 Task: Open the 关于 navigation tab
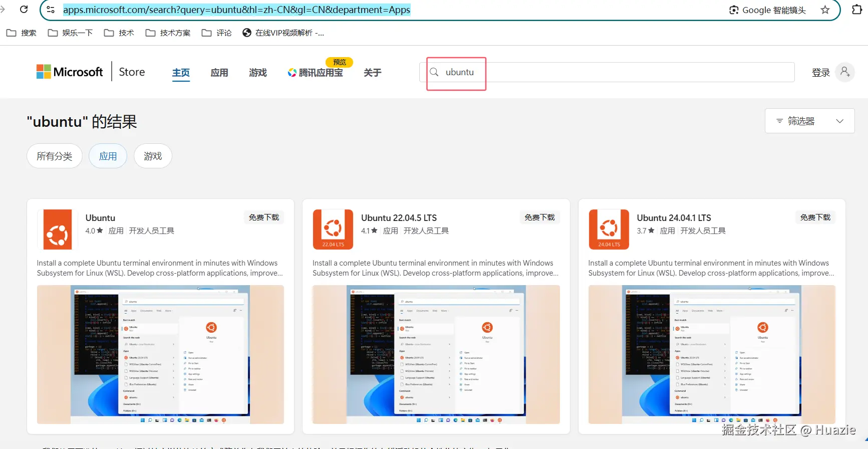(372, 73)
